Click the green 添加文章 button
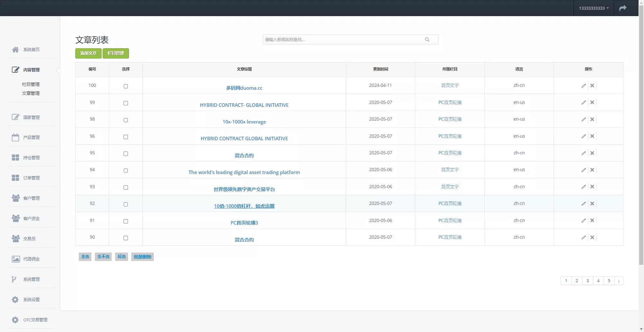Screen dimensions: 644x332 click(x=88, y=53)
